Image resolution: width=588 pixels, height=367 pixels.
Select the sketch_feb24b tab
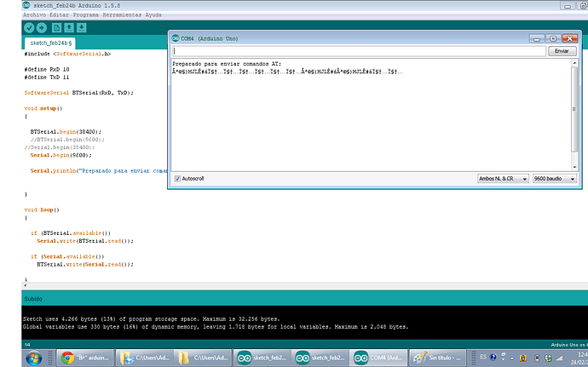coord(50,43)
